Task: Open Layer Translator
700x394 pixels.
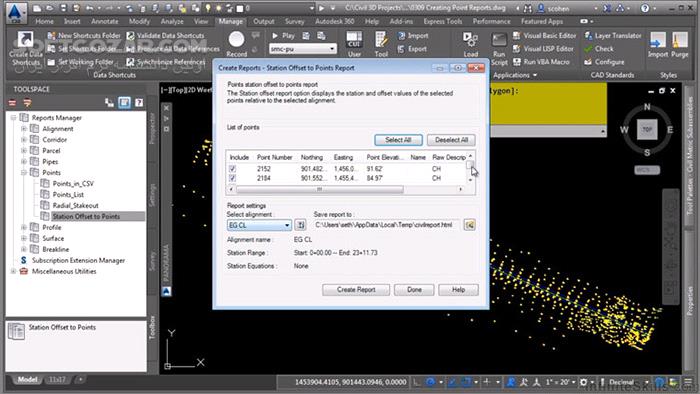Action: 612,36
